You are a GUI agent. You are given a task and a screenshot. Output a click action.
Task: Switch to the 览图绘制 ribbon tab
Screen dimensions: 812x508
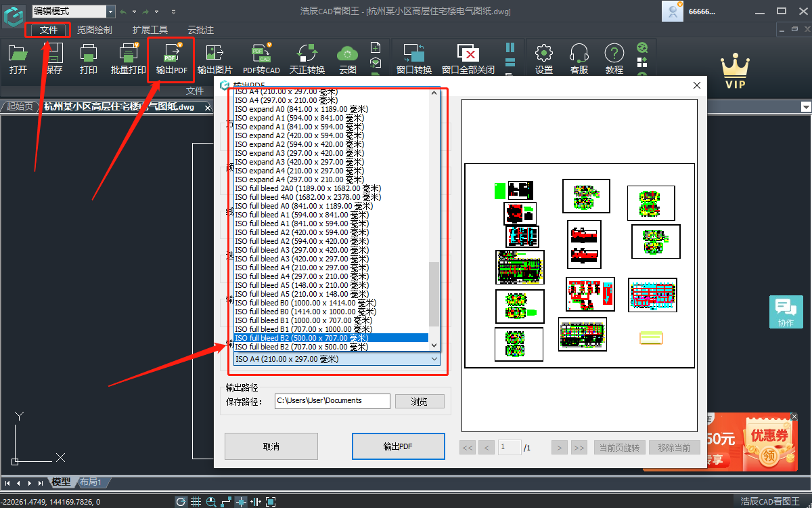[94, 30]
